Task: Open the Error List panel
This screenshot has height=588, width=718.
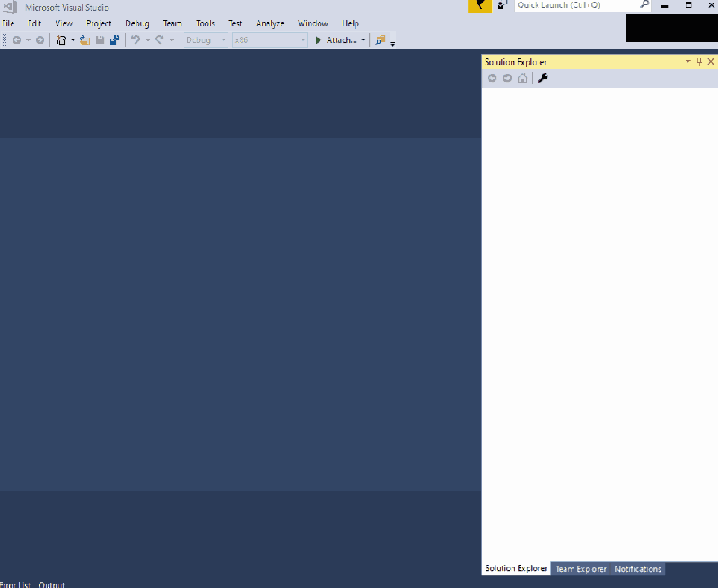Action: [15, 584]
